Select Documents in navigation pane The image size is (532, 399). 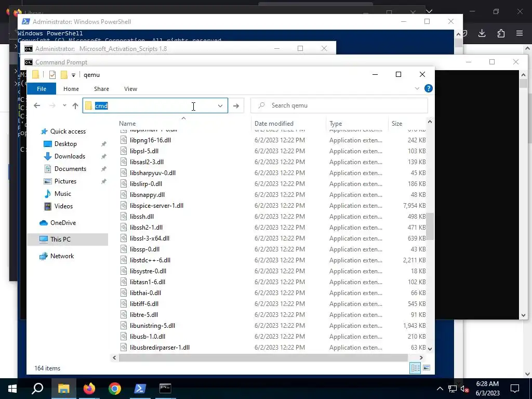70,169
